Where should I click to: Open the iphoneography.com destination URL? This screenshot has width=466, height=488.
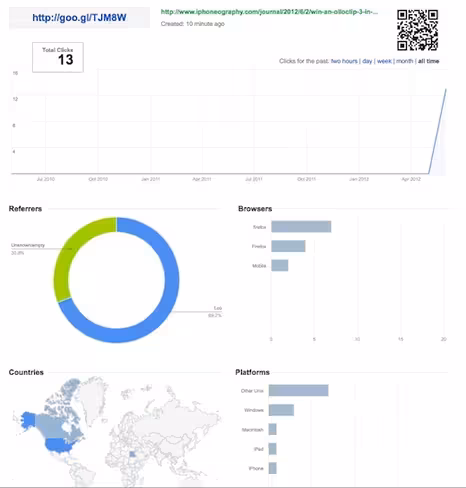click(x=269, y=12)
